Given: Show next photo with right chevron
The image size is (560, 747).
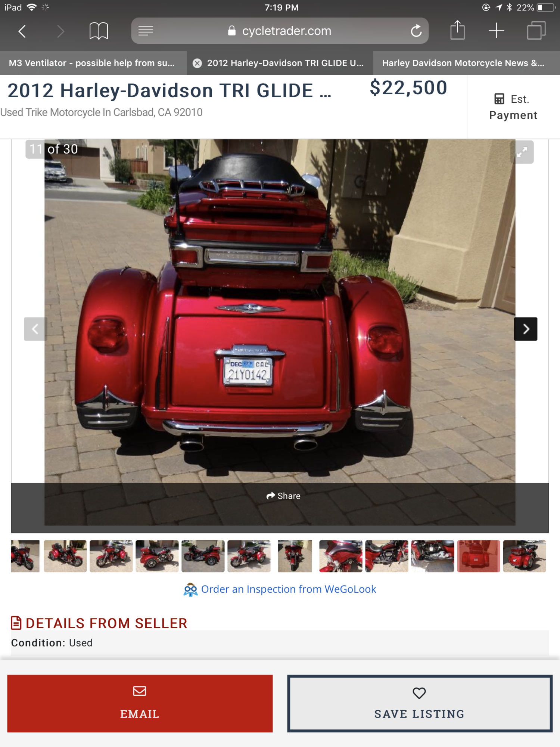Looking at the screenshot, I should tap(526, 329).
